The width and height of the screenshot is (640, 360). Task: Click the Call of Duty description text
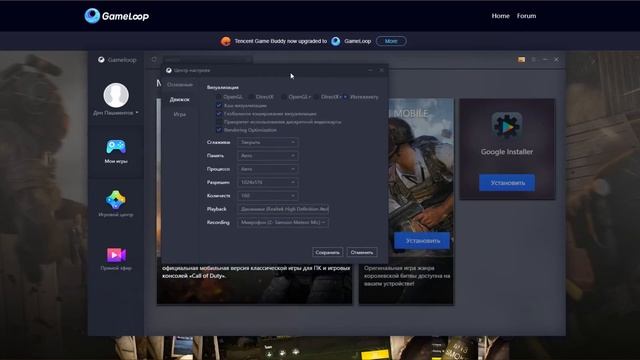point(256,272)
